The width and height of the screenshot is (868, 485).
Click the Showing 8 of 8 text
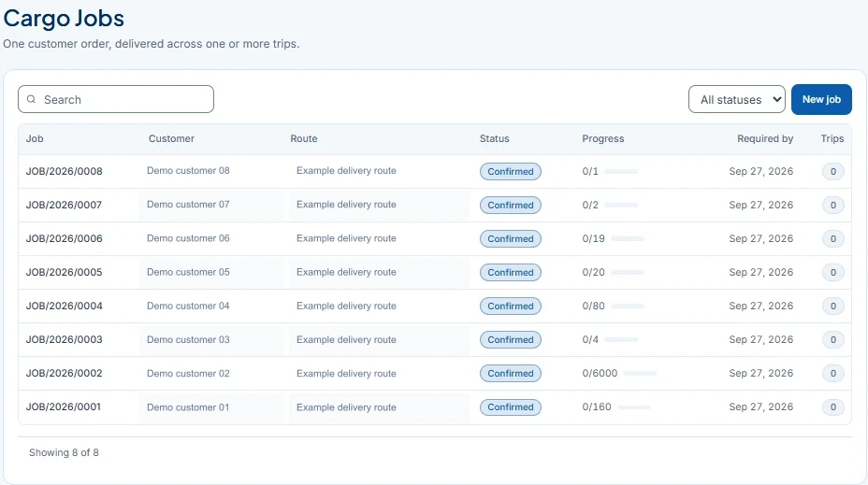(x=64, y=453)
